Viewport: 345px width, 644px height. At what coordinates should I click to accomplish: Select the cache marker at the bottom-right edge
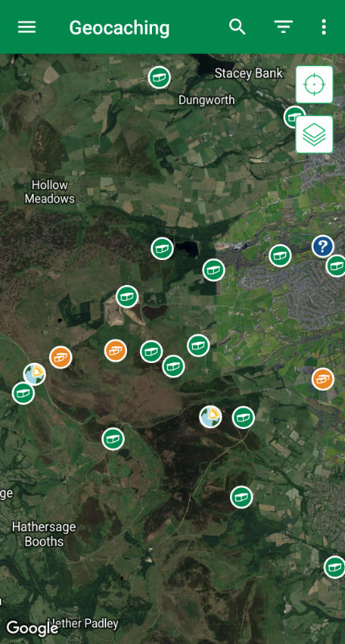coord(335,568)
